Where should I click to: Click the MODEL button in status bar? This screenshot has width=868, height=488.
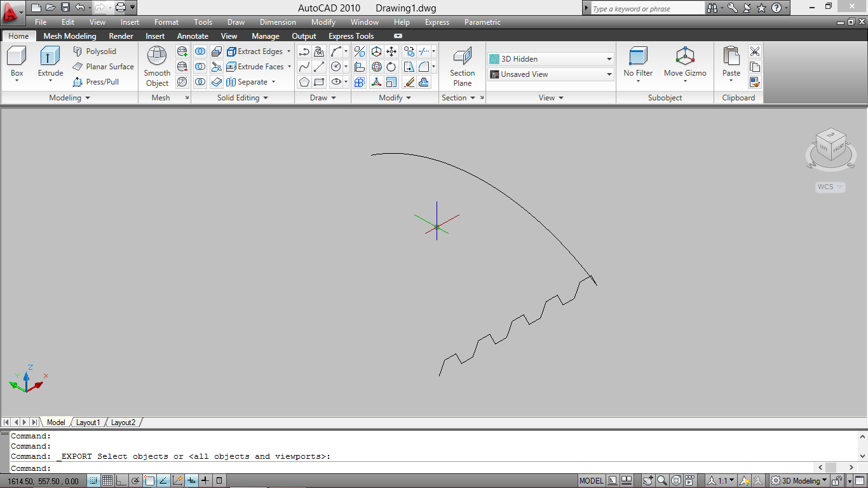[592, 481]
